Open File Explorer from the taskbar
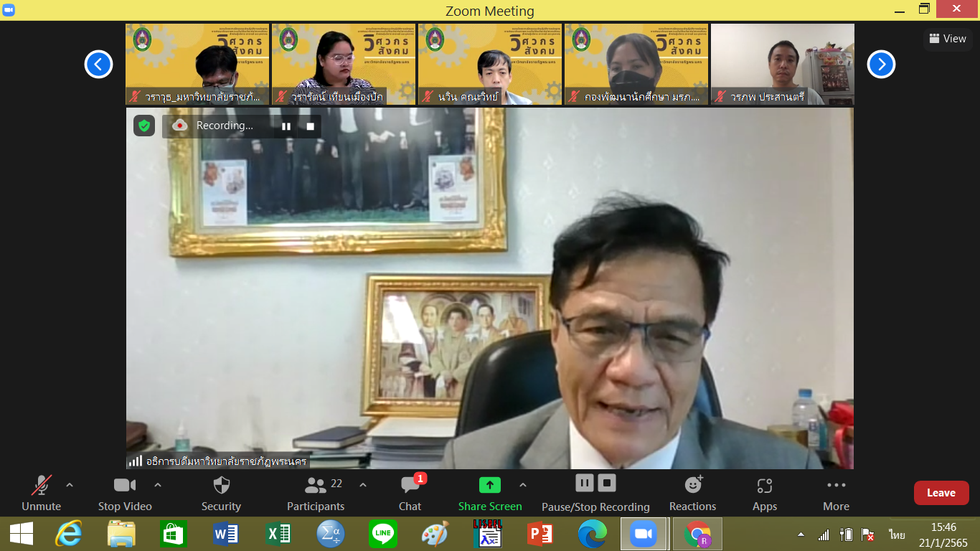The height and width of the screenshot is (551, 980). pos(121,534)
